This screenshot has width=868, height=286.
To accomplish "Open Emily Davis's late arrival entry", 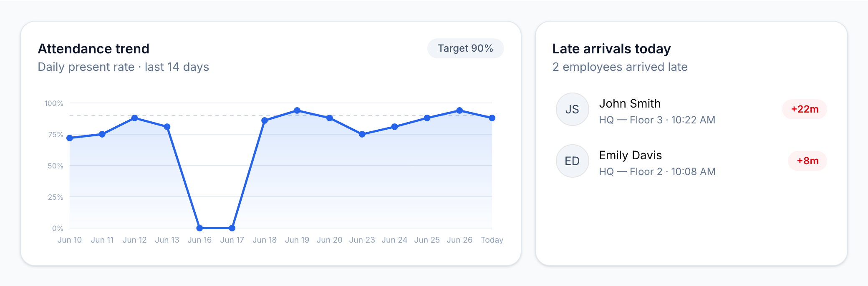I will coord(691,161).
